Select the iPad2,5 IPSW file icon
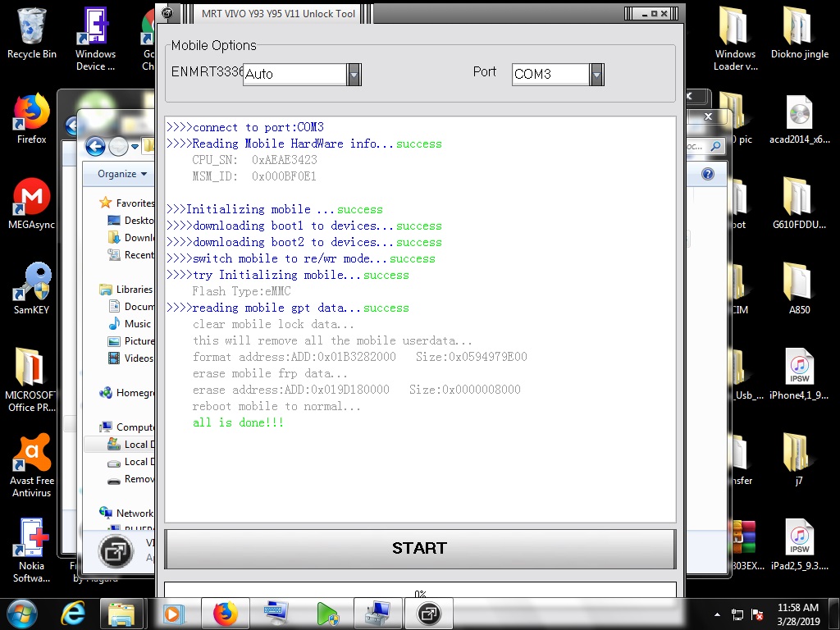The image size is (840, 630). click(x=799, y=545)
